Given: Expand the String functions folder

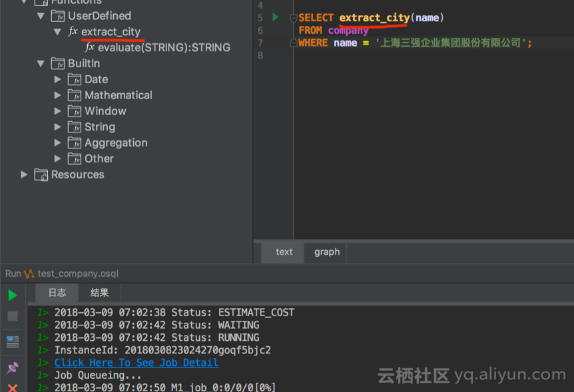Looking at the screenshot, I should click(57, 127).
